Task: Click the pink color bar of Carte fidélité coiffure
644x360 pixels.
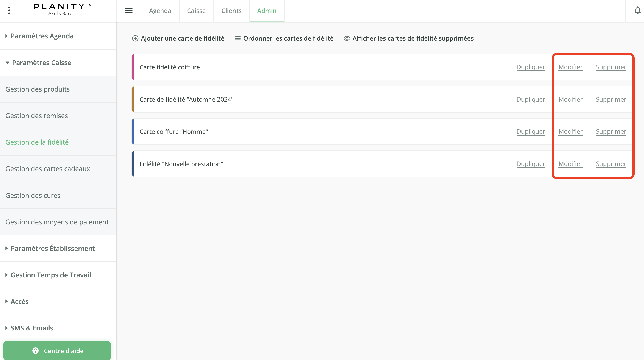Action: coord(133,67)
